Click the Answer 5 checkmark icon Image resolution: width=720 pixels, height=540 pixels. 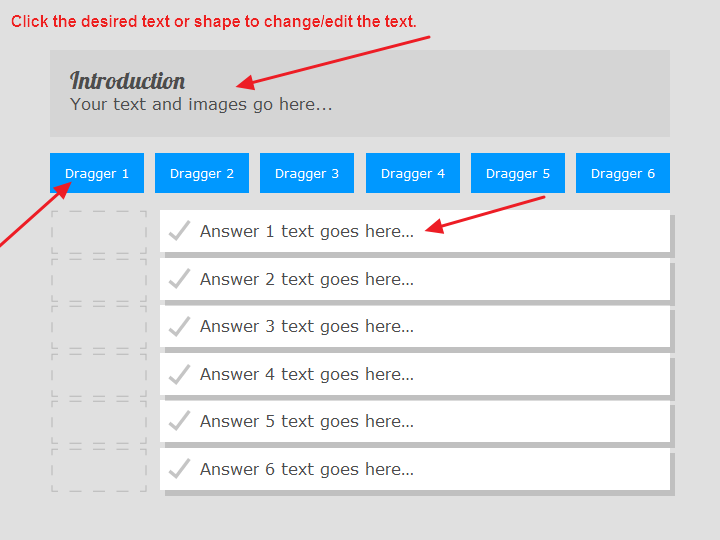[x=179, y=421]
